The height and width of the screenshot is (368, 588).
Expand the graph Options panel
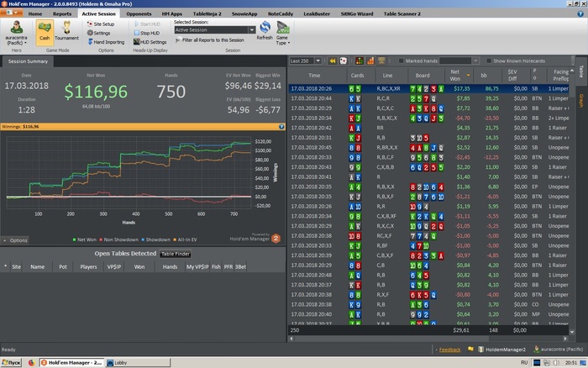15,240
